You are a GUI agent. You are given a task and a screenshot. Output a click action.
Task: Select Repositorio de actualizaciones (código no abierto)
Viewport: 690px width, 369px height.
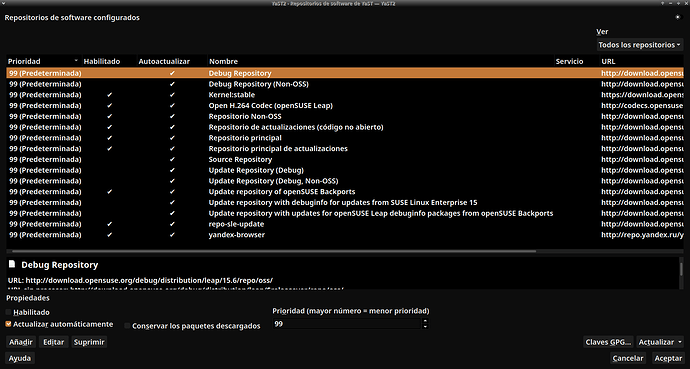pyautogui.click(x=345, y=127)
